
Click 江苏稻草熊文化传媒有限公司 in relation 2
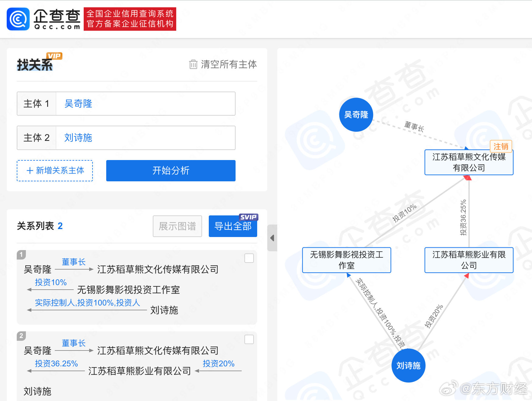coord(158,350)
